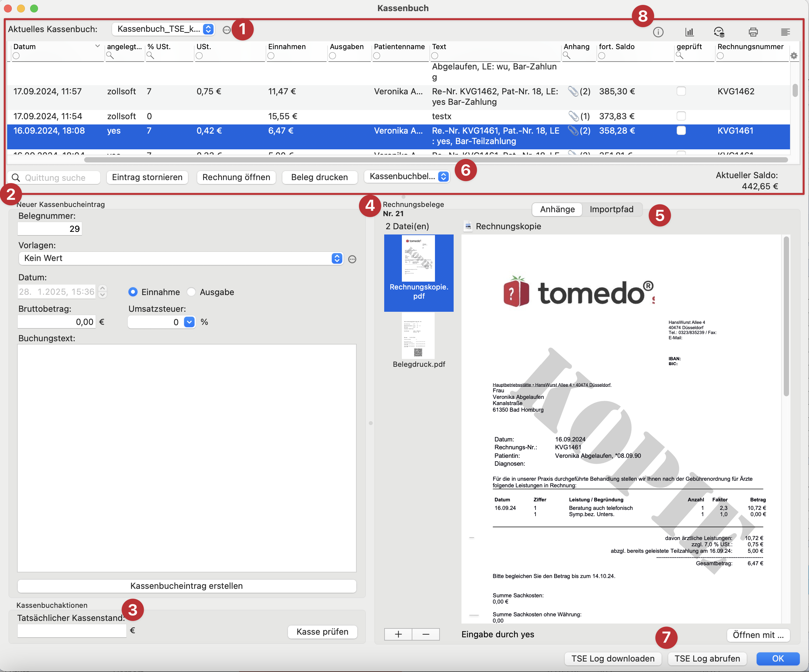Click the clock-and-coins sync icon
Screen dimensions: 809x672
pyautogui.click(x=719, y=32)
